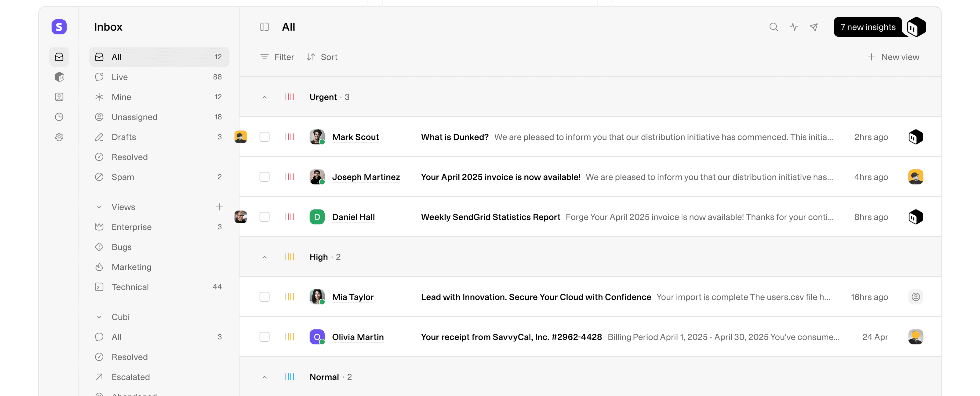Viewport: 980px width, 396px height.
Task: Click the New view button
Action: coord(893,57)
